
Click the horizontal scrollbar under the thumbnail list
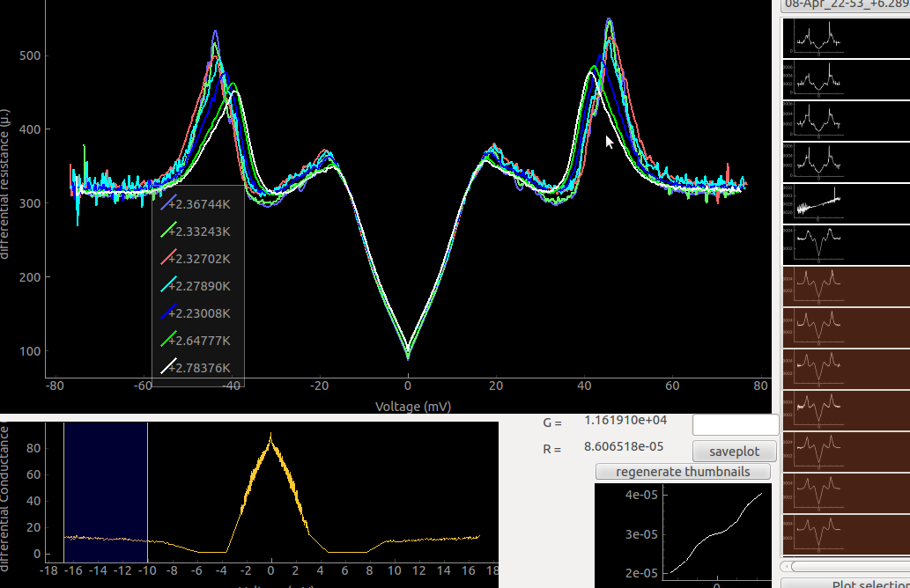pos(846,566)
